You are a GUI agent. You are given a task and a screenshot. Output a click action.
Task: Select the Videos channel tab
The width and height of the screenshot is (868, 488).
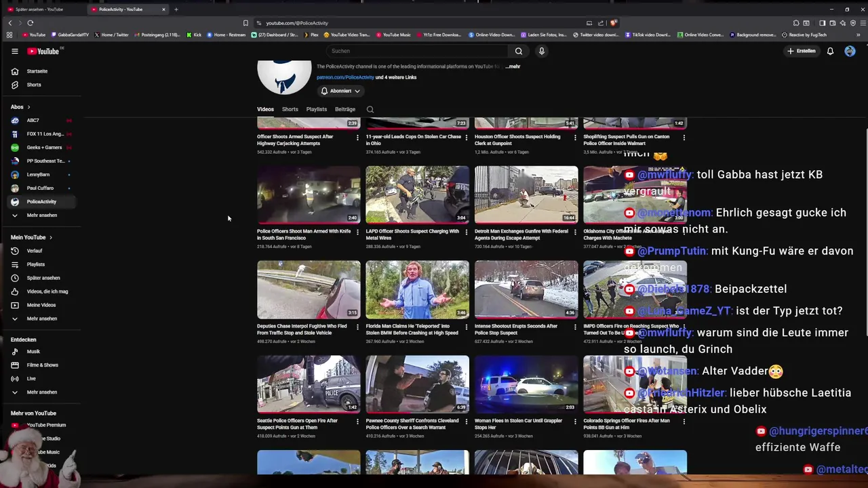[x=265, y=109]
